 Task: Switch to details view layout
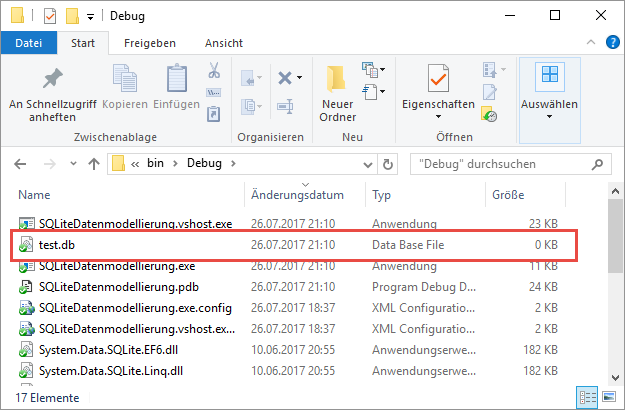pyautogui.click(x=588, y=398)
